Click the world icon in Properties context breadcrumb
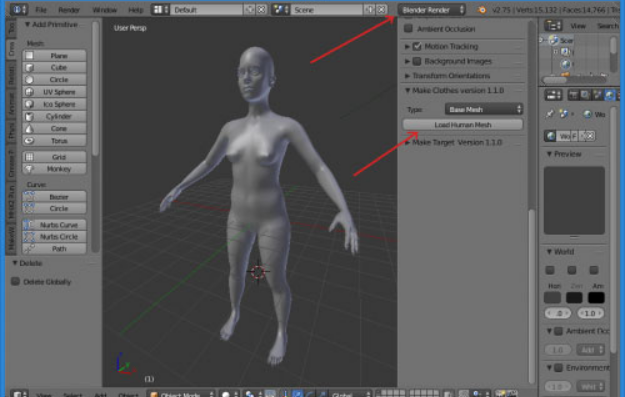This screenshot has height=397, width=625. point(588,114)
